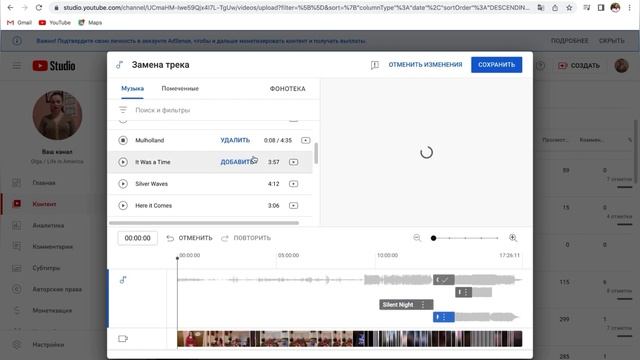Image resolution: width=640 pixels, height=360 pixels.
Task: Open options menu of Silent Night clip
Action: [423, 305]
